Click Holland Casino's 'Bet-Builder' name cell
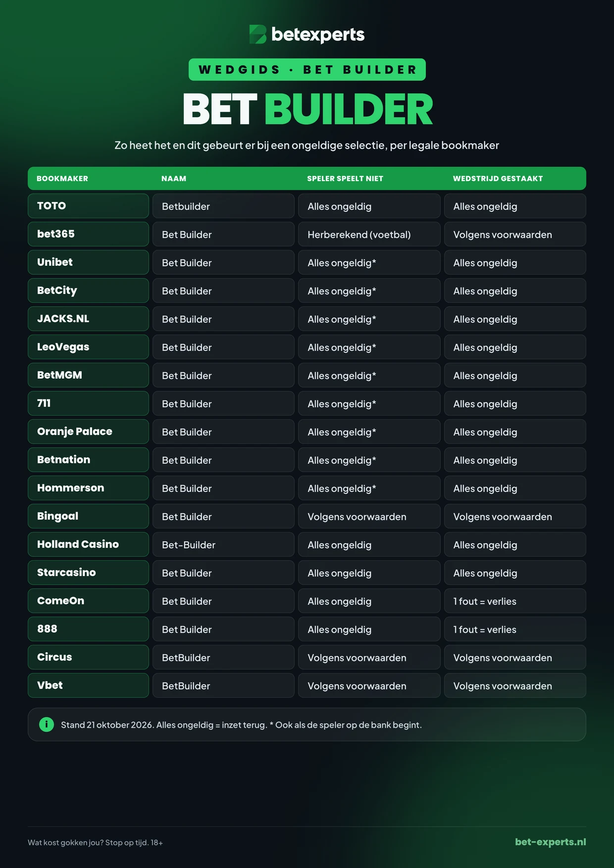The width and height of the screenshot is (614, 868). pyautogui.click(x=223, y=544)
